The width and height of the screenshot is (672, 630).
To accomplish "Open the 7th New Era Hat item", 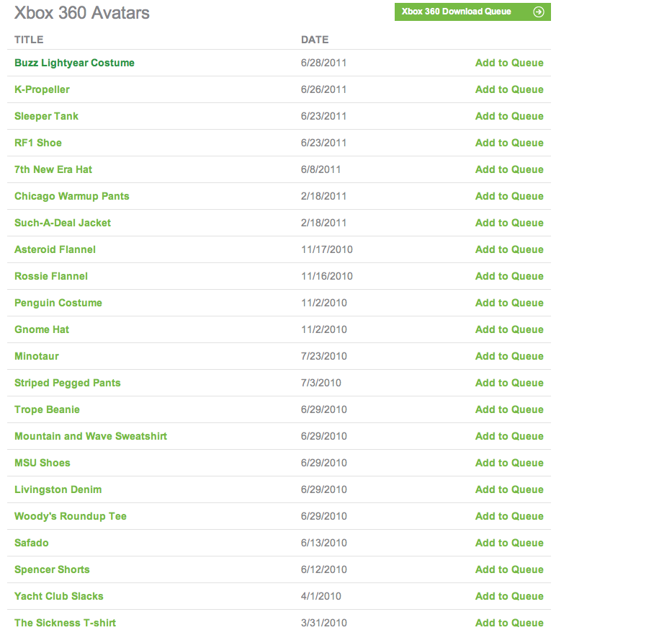I will pos(53,169).
